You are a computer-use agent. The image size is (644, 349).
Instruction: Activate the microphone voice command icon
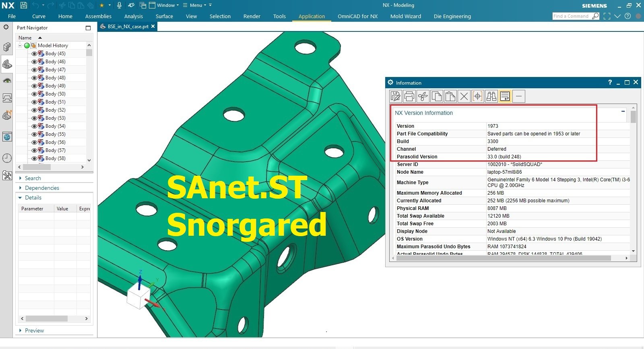coord(119,5)
